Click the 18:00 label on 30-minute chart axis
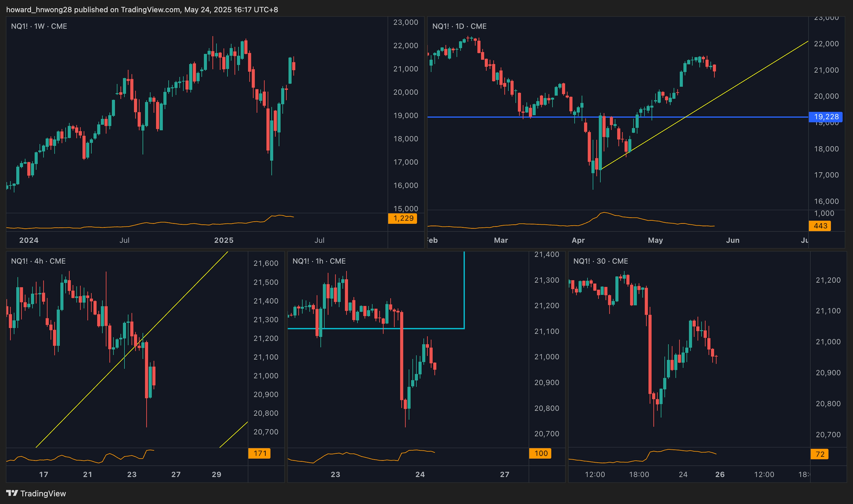 click(x=639, y=474)
